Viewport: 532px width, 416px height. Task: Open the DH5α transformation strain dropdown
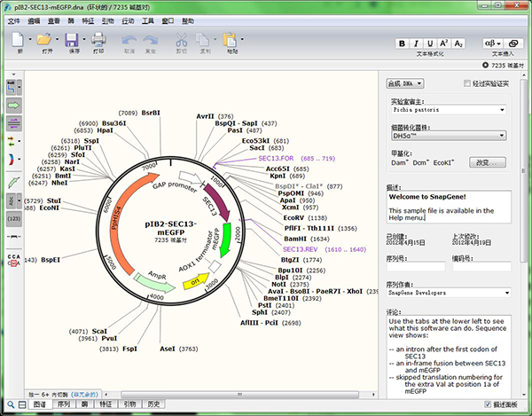point(449,136)
